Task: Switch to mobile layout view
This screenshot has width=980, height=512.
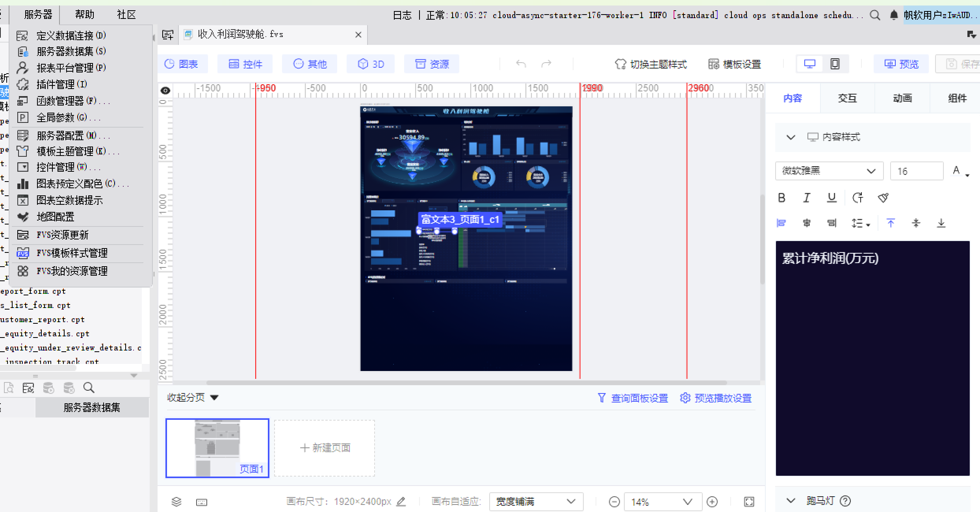Action: 835,64
